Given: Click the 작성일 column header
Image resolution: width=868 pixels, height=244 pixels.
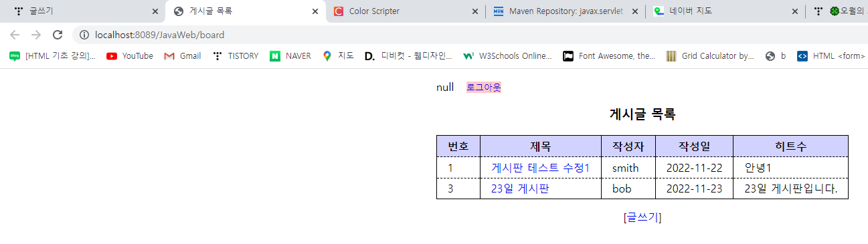Looking at the screenshot, I should [694, 146].
